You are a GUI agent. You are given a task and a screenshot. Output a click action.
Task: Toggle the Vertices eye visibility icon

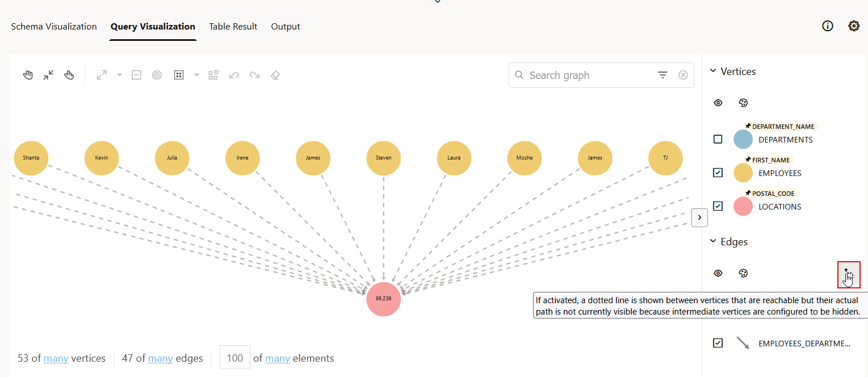coord(718,103)
